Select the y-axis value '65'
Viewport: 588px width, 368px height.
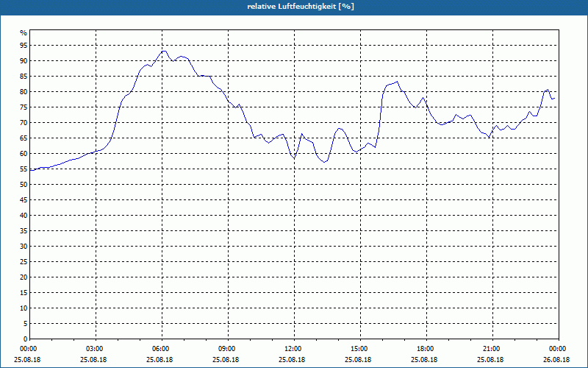(24, 138)
